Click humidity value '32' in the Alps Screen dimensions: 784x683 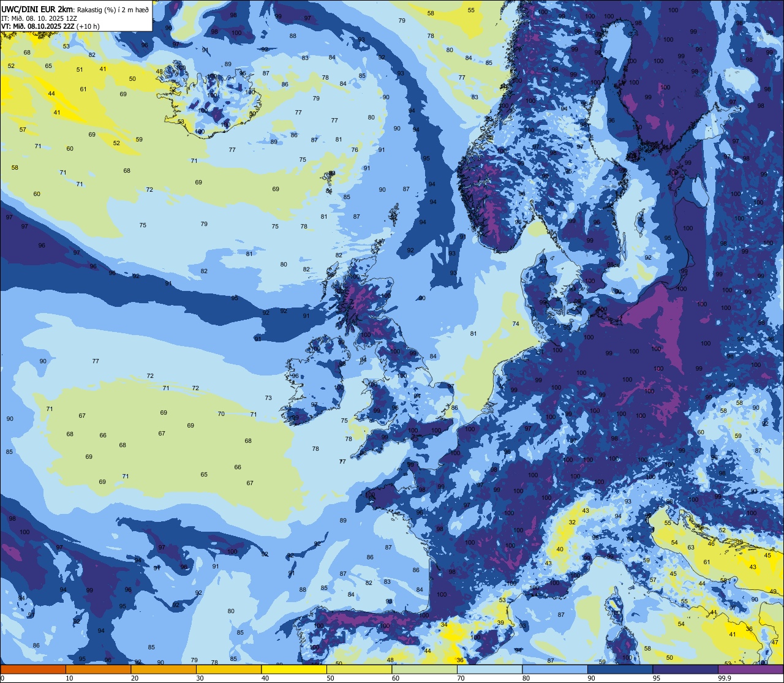point(572,522)
